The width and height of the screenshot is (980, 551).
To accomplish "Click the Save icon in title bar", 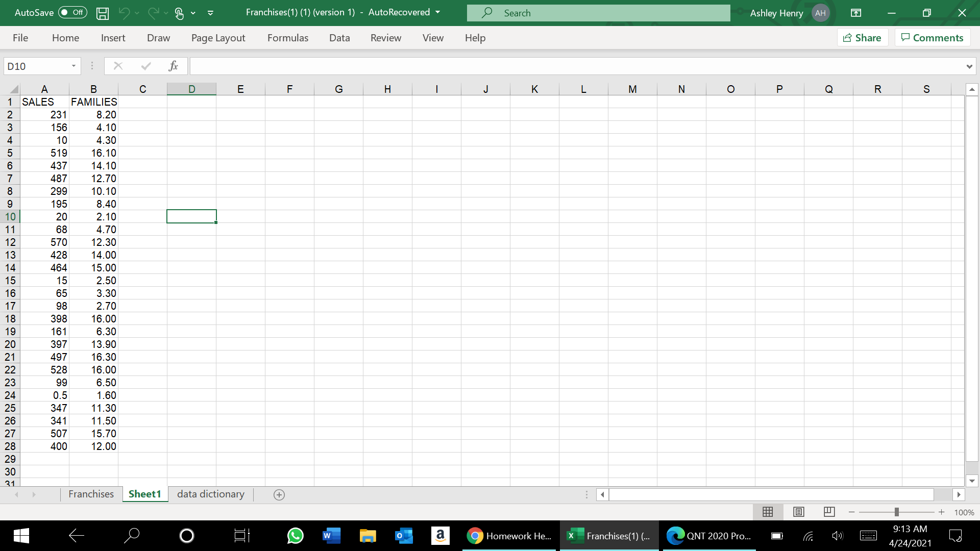I will point(103,13).
